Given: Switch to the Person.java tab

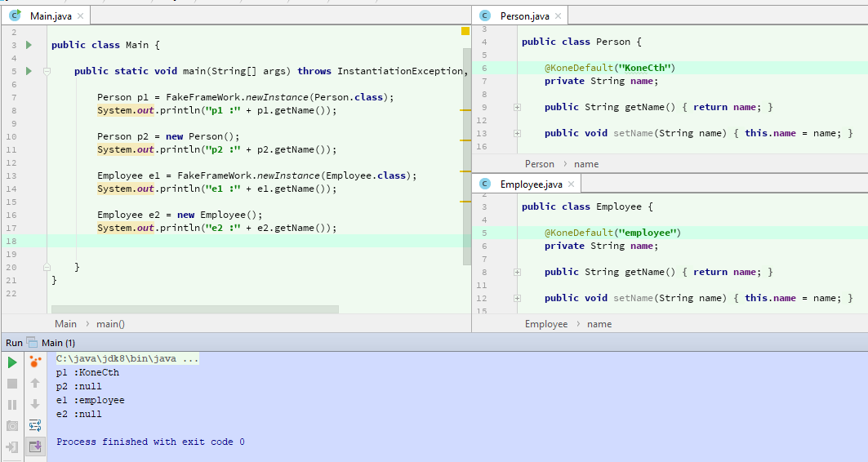Looking at the screenshot, I should click(x=524, y=16).
